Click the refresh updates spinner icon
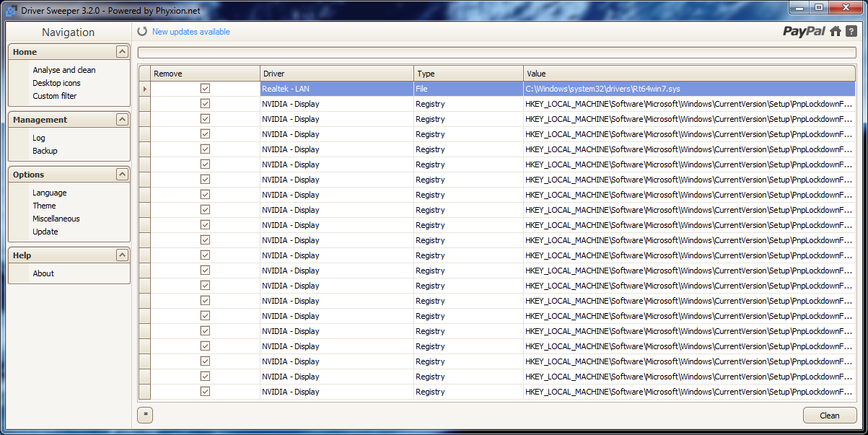Viewport: 868px width, 435px height. (142, 32)
